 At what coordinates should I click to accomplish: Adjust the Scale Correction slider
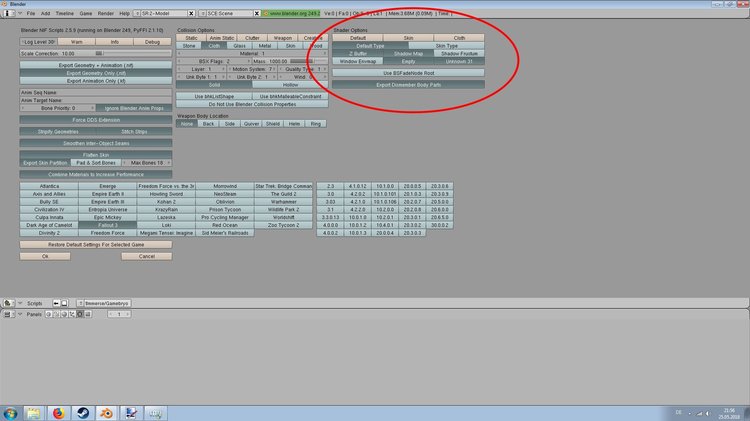click(x=96, y=54)
